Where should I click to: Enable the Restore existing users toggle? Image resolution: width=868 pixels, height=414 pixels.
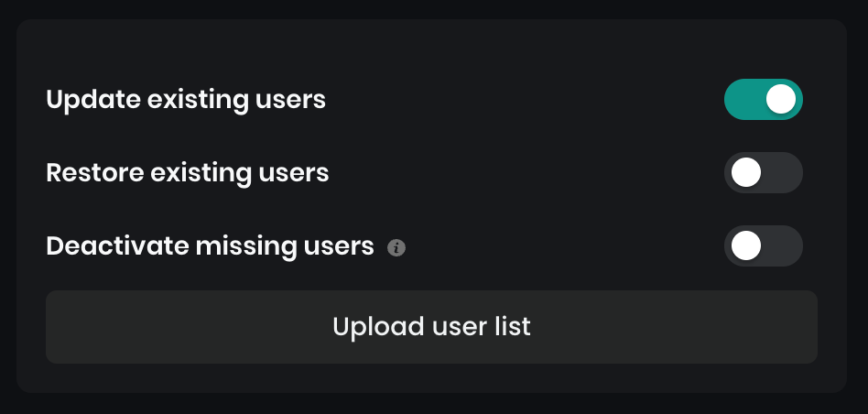tap(763, 173)
